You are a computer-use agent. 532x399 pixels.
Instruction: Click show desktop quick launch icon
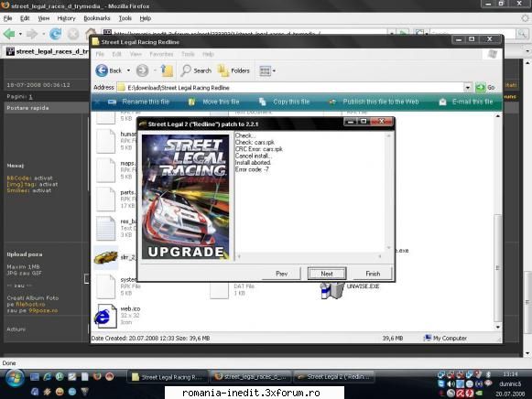pyautogui.click(x=35, y=376)
